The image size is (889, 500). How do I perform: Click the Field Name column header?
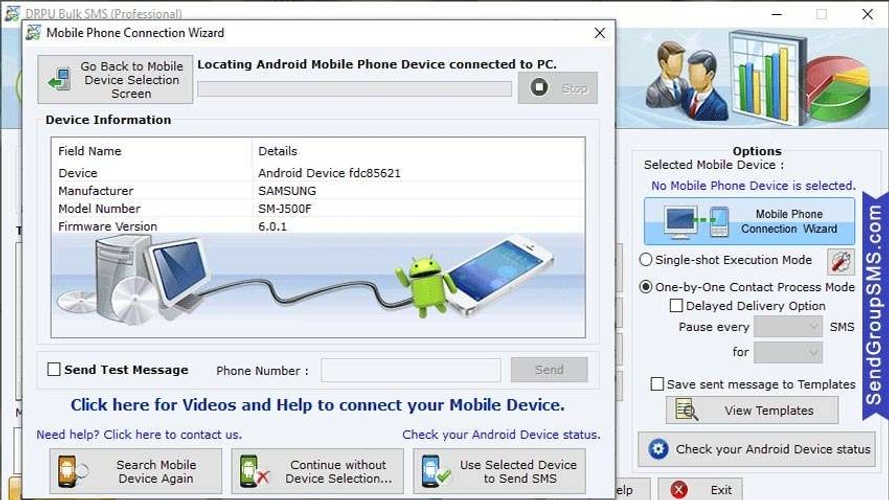click(152, 151)
